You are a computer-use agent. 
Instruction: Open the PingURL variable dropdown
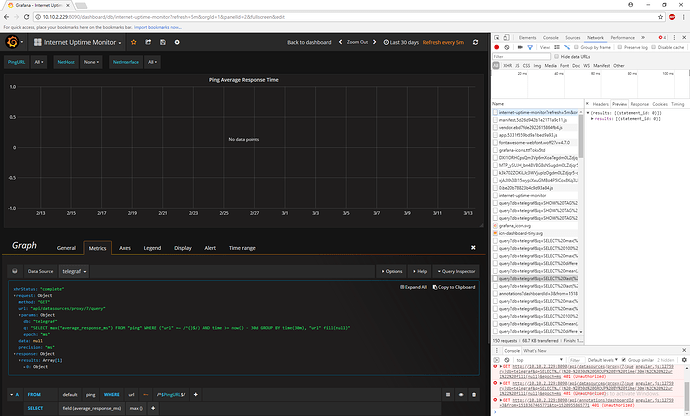coord(39,62)
